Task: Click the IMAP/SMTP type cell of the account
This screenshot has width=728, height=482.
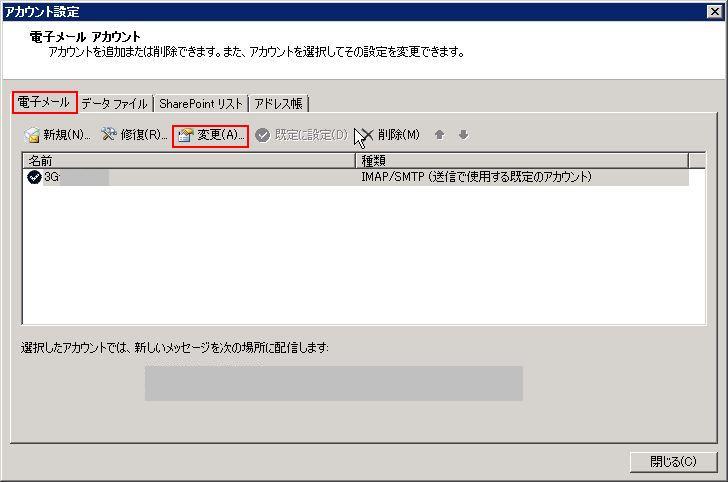Action: 476,177
